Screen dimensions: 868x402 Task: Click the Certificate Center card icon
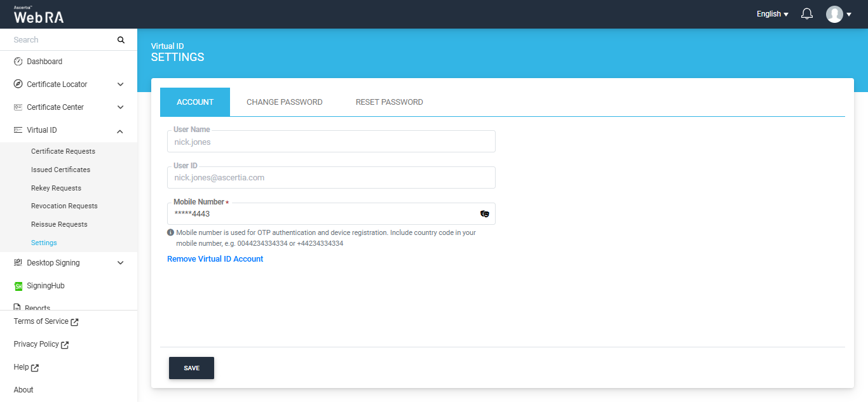(x=18, y=107)
